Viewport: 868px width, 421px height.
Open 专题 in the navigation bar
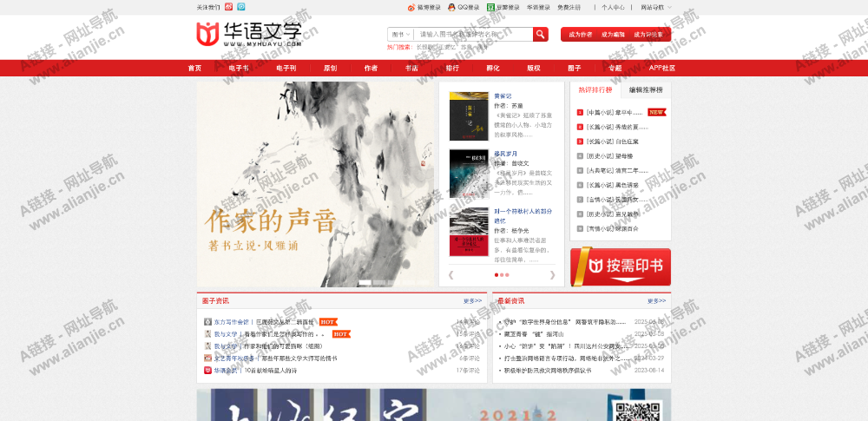[615, 68]
